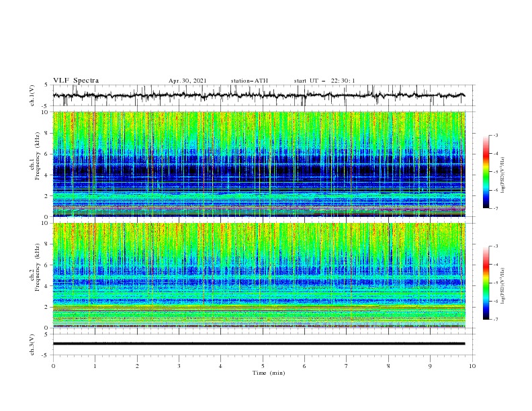
Task: Click the ch.2 spectrogram color bar
Action: pos(486,283)
